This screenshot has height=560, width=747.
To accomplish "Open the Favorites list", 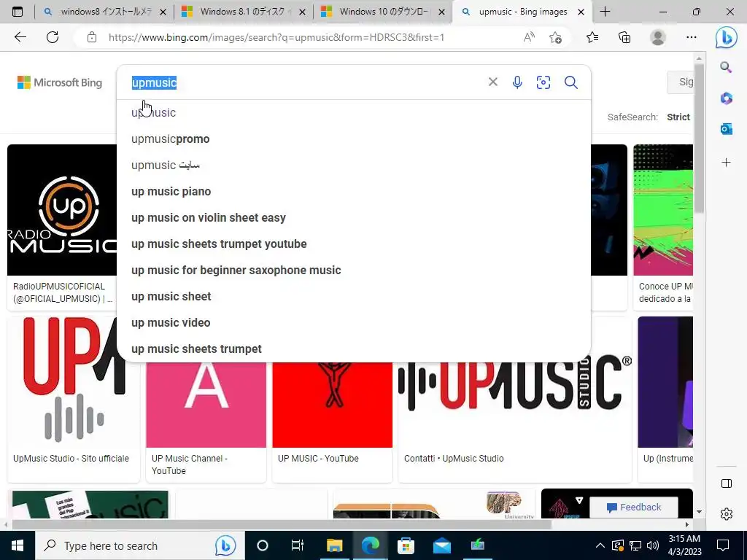I will [592, 37].
